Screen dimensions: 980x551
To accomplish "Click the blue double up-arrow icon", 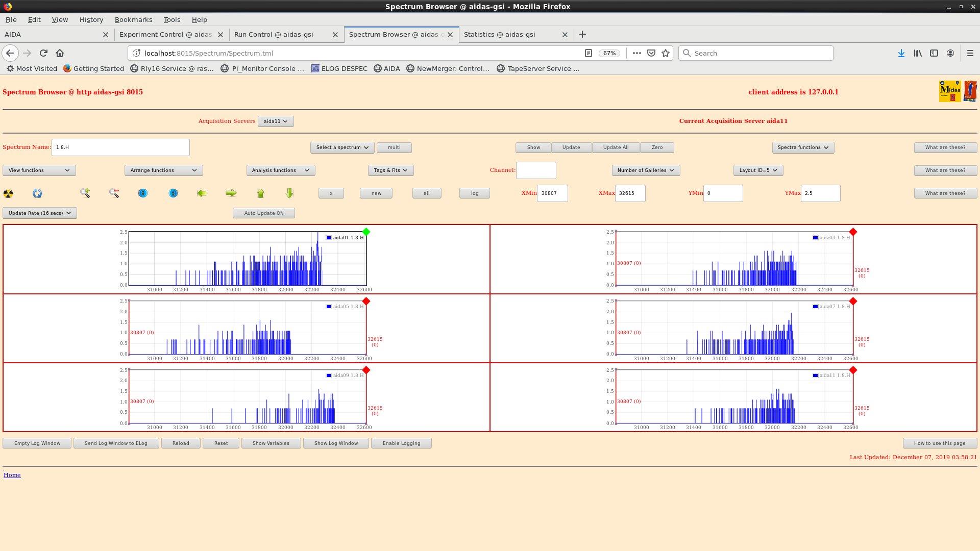I will [x=174, y=193].
